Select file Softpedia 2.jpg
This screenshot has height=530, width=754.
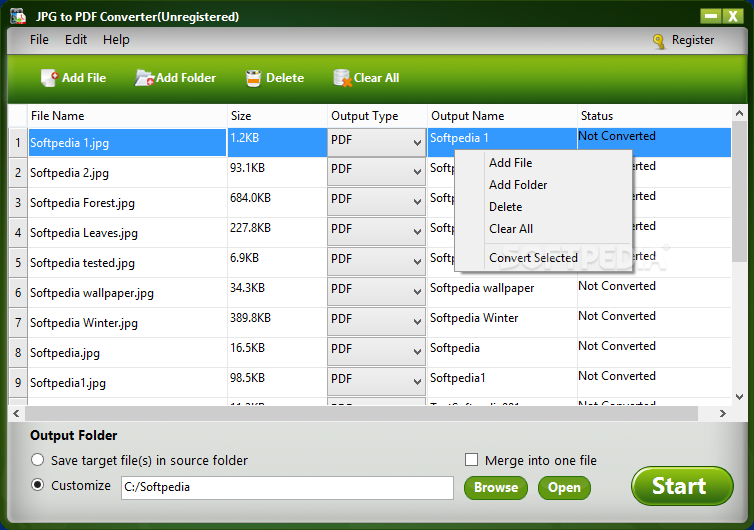pos(69,173)
